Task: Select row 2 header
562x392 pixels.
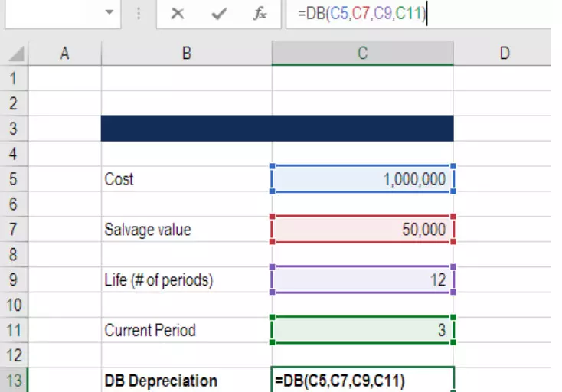Action: [x=14, y=103]
